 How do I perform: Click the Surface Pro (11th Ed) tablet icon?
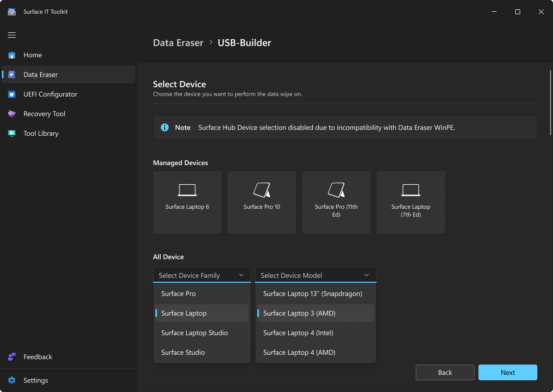tap(336, 190)
